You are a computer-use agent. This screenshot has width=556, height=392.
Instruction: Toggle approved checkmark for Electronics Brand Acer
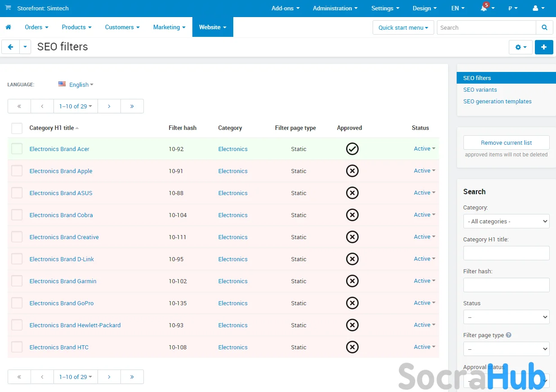click(x=352, y=149)
